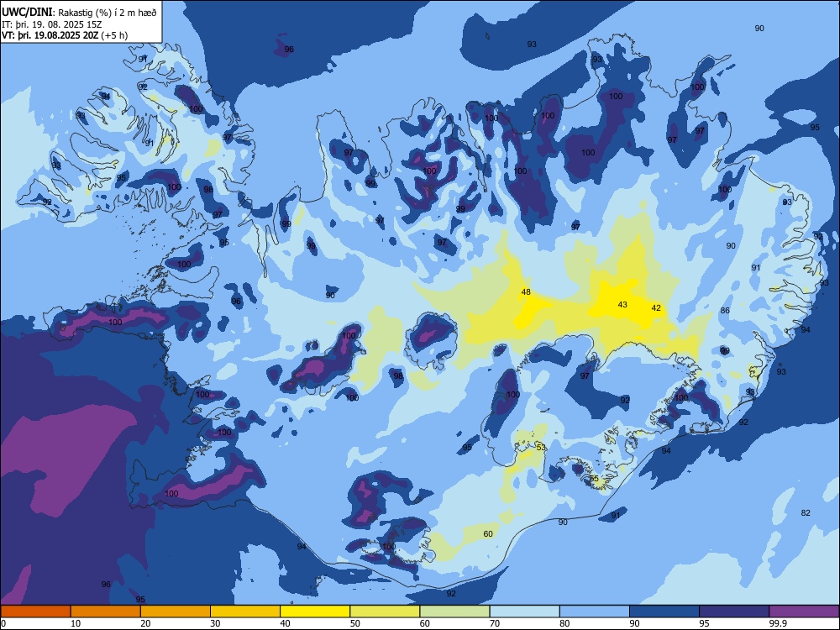Click the legend scale label 80
The image size is (840, 630).
click(x=564, y=623)
